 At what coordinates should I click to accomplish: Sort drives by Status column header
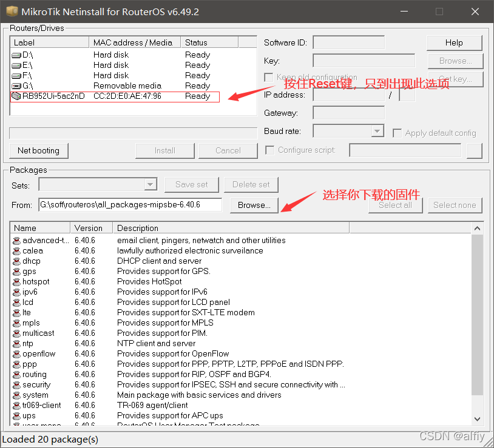point(209,42)
